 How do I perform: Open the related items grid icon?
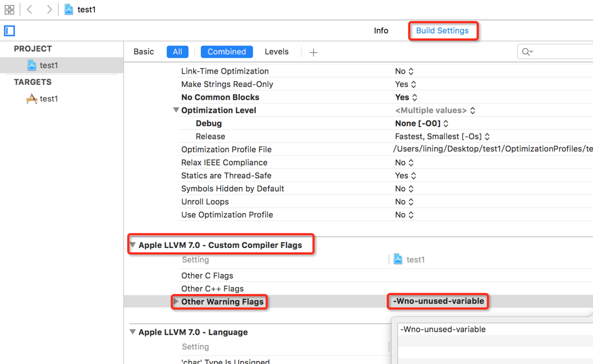tap(9, 10)
